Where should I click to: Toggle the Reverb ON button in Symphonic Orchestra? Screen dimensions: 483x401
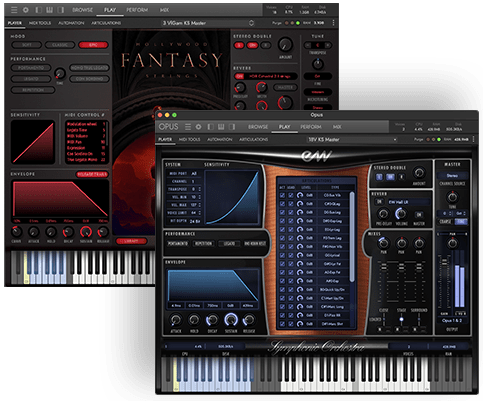[x=379, y=202]
